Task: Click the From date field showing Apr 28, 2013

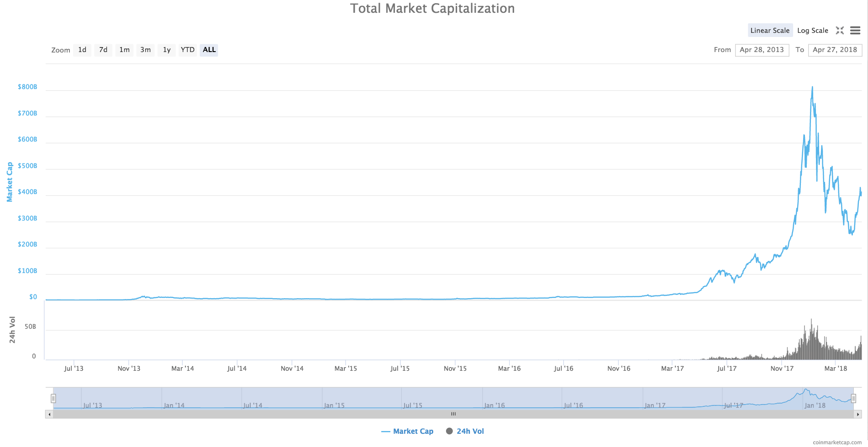Action: (x=762, y=50)
